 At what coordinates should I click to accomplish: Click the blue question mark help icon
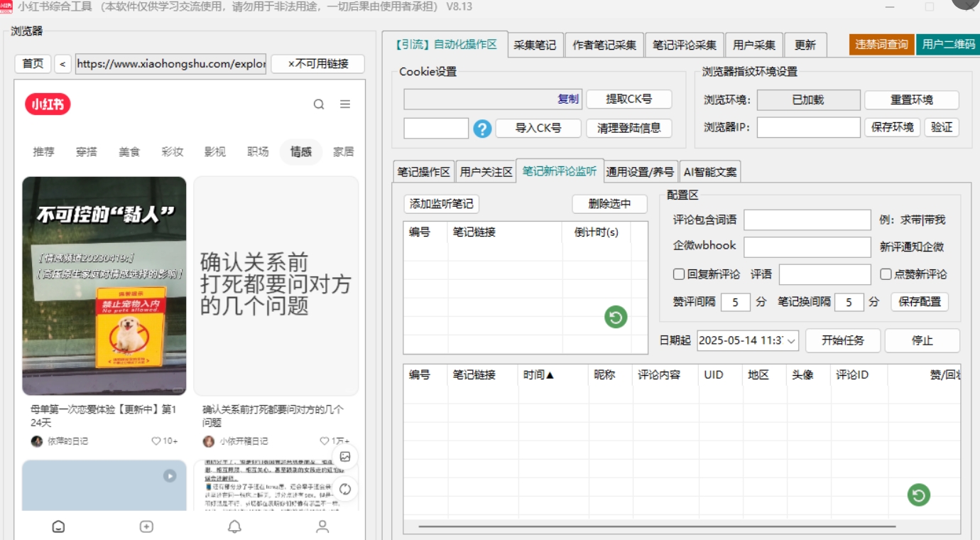[482, 129]
